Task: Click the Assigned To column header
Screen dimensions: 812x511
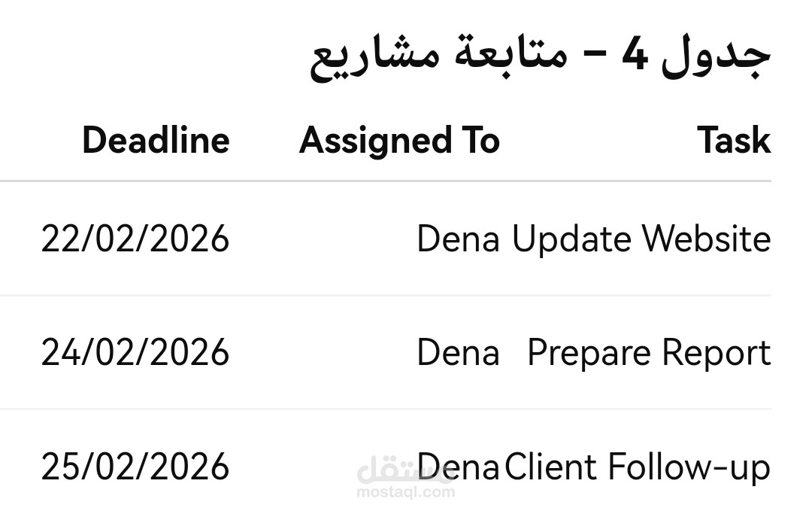Action: (399, 141)
